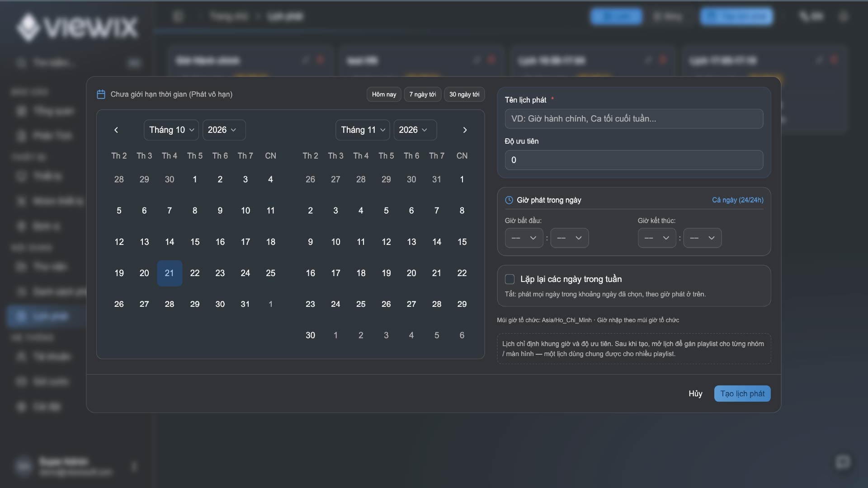
Task: Click the Tạo lịch phát button
Action: coord(742,394)
